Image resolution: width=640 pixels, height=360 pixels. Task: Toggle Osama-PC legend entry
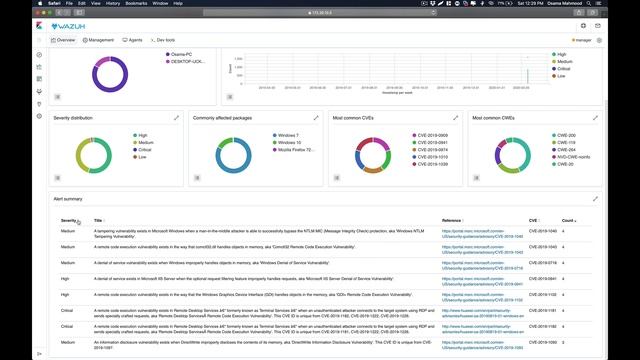(x=179, y=54)
